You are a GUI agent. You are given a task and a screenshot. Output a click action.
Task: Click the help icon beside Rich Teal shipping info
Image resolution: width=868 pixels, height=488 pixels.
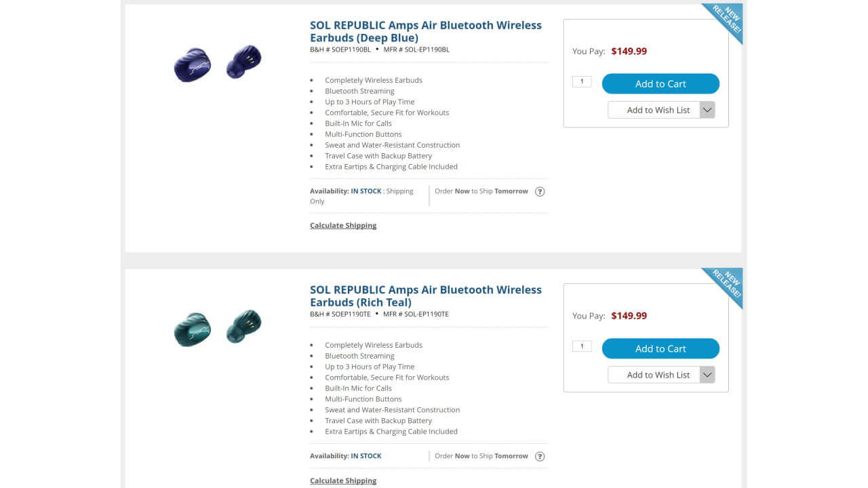(x=540, y=456)
